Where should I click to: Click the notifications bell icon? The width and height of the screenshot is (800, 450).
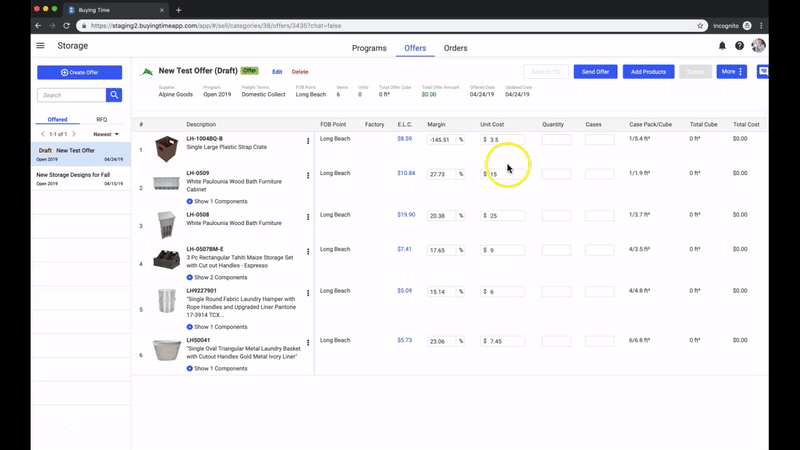click(722, 46)
